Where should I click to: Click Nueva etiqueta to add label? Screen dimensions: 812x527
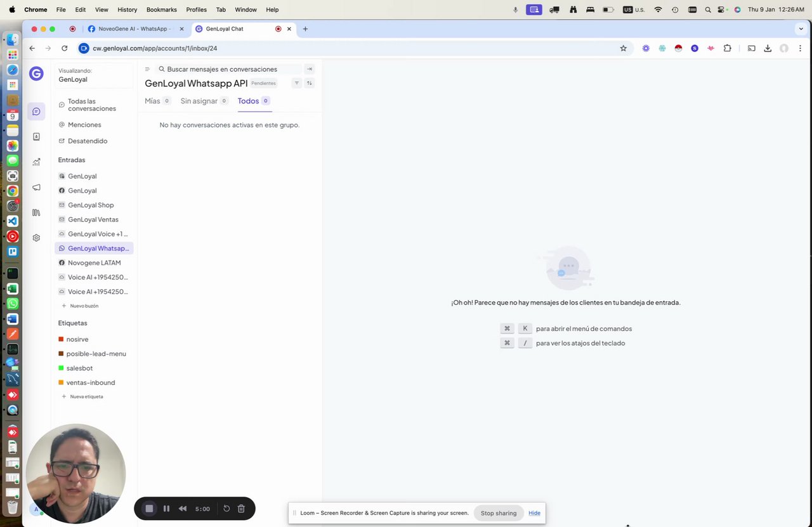coord(82,396)
